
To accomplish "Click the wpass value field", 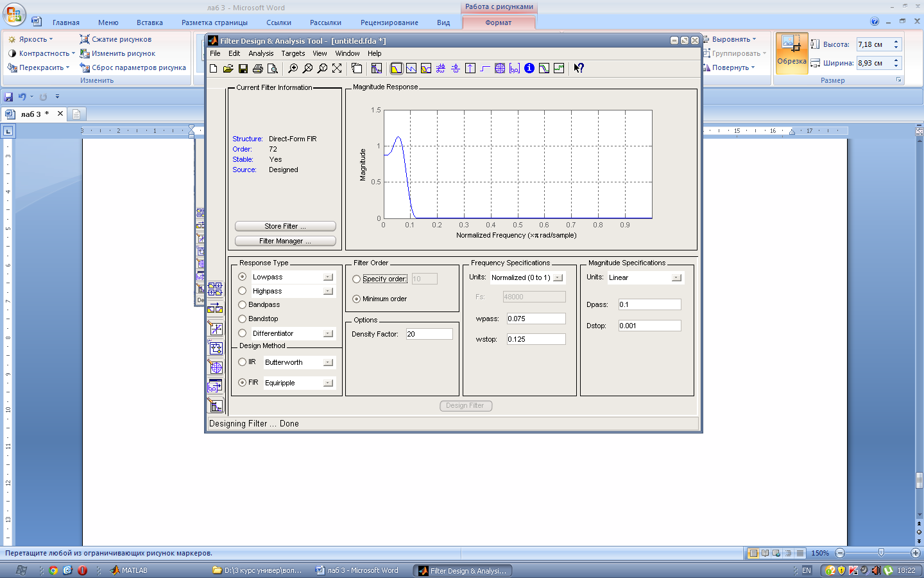I will [536, 319].
